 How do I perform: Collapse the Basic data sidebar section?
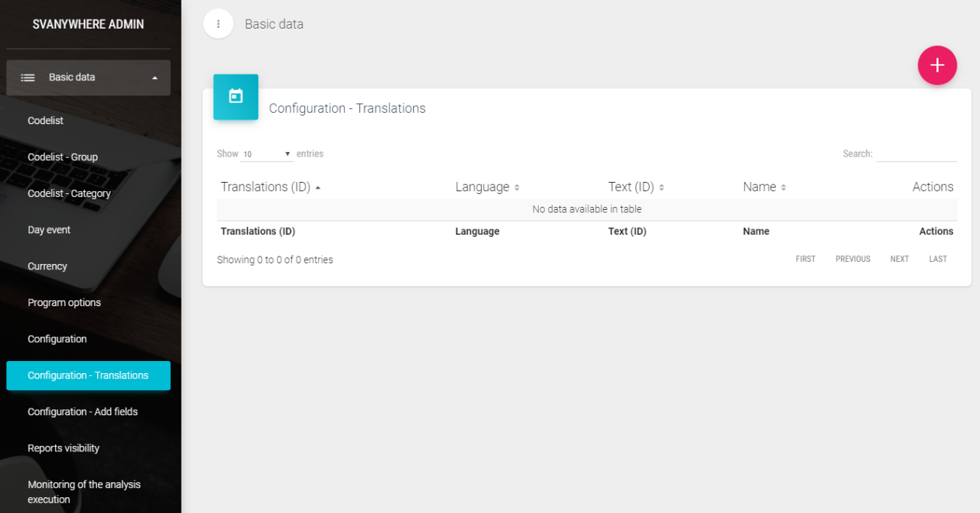tap(154, 77)
